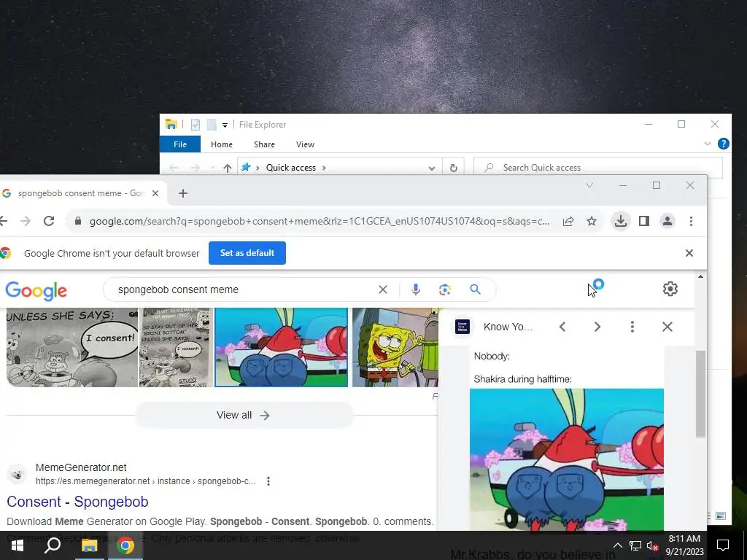Search by image with Google Lens
Screen dimensions: 747x560
[x=444, y=289]
